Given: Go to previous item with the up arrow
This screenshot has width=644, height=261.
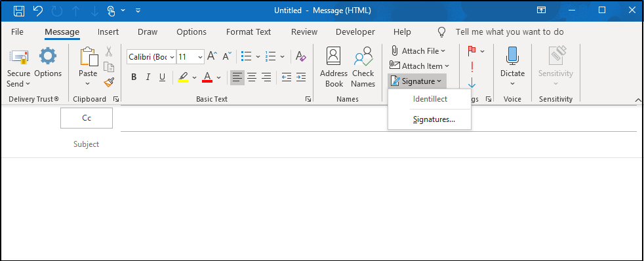Looking at the screenshot, I should tap(76, 11).
